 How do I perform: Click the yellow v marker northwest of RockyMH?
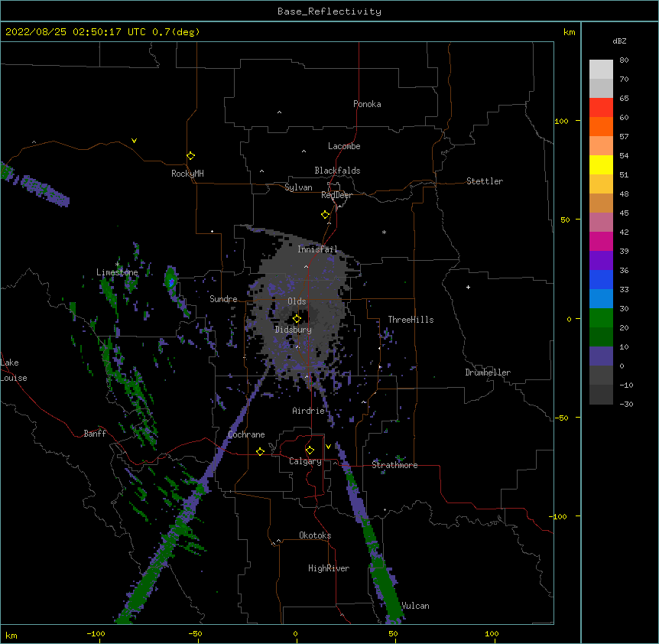click(x=134, y=141)
